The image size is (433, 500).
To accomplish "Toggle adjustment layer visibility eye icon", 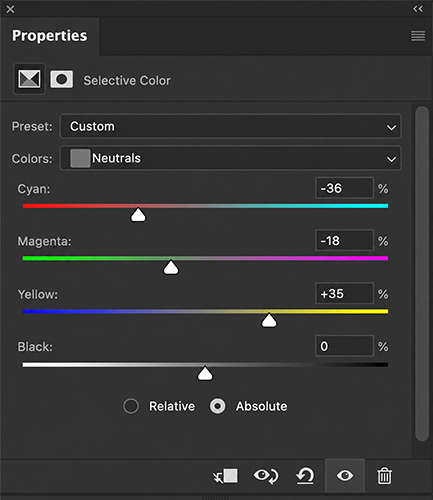I will click(x=345, y=476).
